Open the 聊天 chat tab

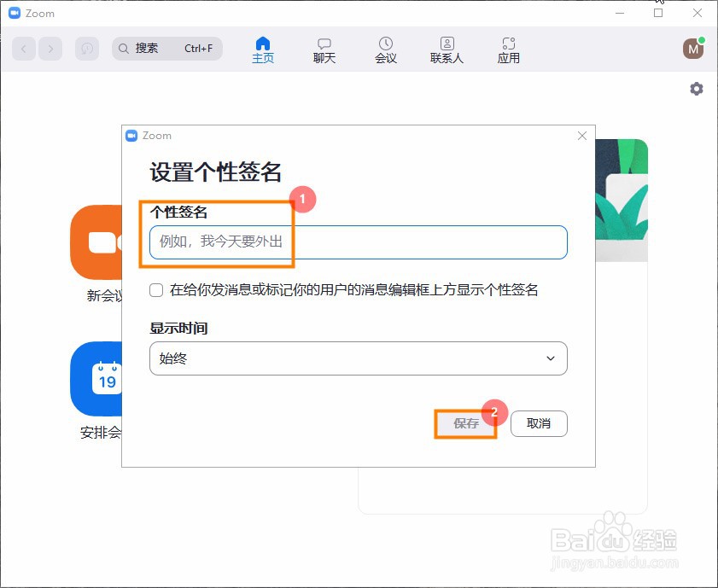pyautogui.click(x=324, y=49)
